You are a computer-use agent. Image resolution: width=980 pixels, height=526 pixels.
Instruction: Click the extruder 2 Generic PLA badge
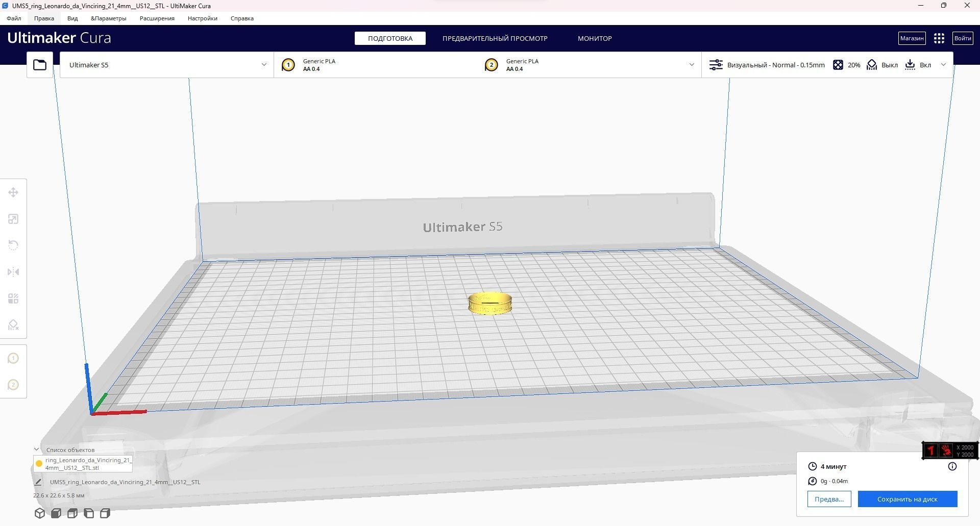click(x=492, y=65)
